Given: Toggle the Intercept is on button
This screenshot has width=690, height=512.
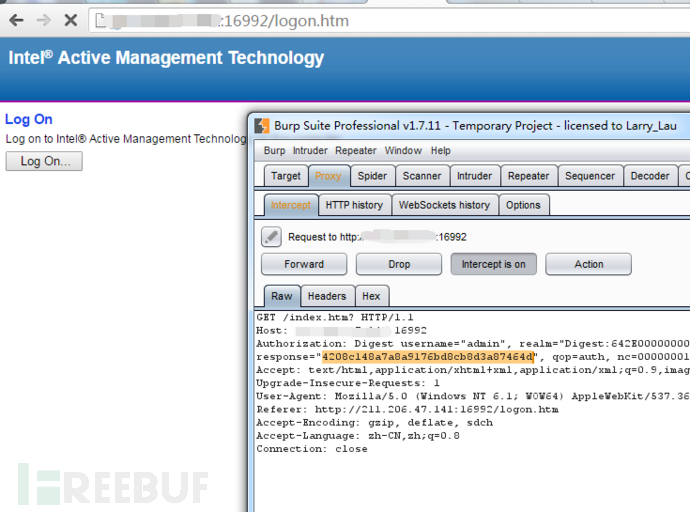Looking at the screenshot, I should point(494,264).
